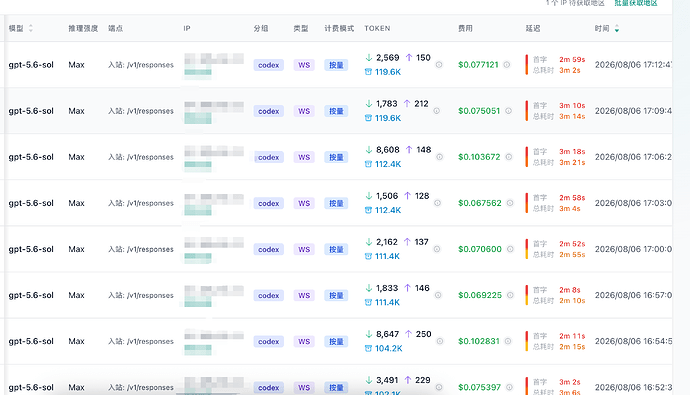
Task: Click the 计费模式 column header
Action: pos(339,28)
